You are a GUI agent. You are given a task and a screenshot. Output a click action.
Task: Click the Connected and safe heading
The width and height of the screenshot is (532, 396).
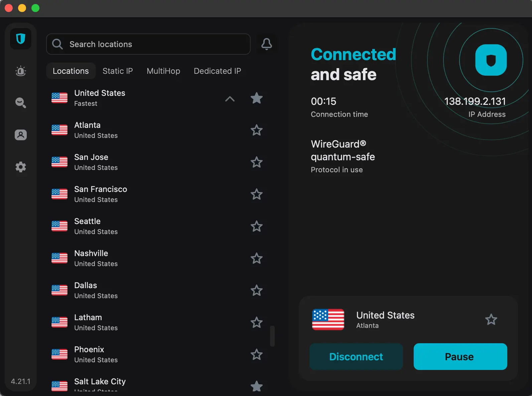353,64
